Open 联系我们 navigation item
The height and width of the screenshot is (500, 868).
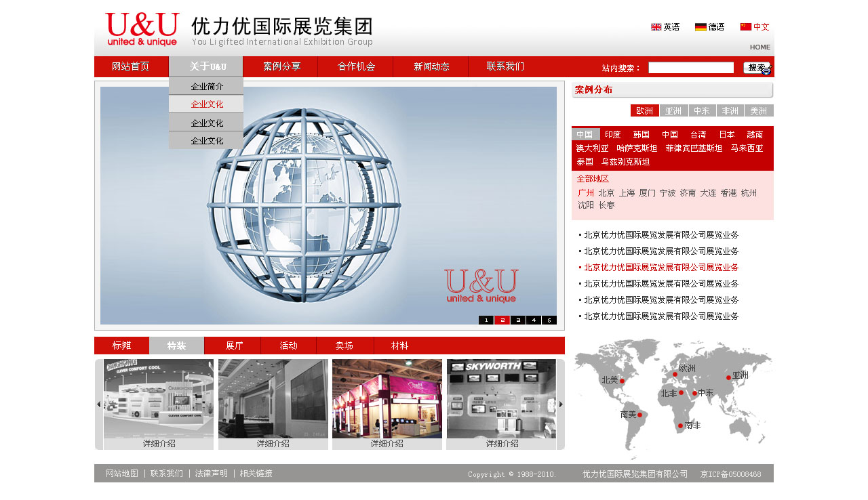pos(505,66)
